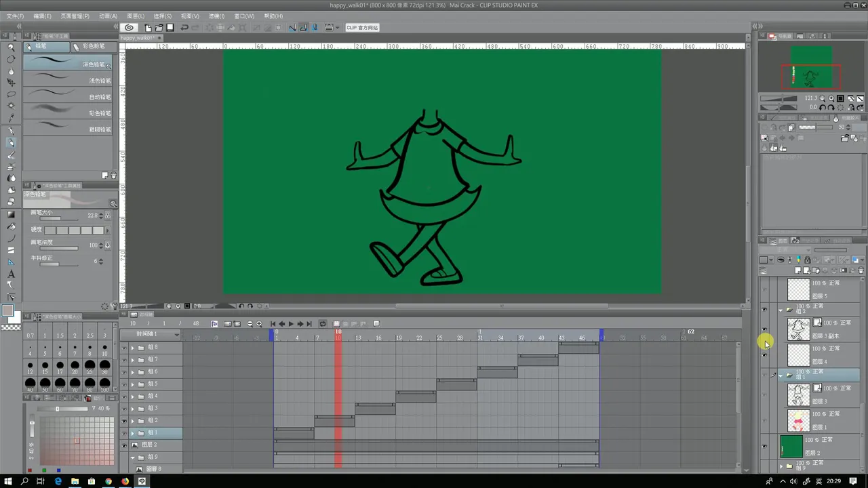This screenshot has width=868, height=488.
Task: Create a new file from the toolbar
Action: click(148, 28)
